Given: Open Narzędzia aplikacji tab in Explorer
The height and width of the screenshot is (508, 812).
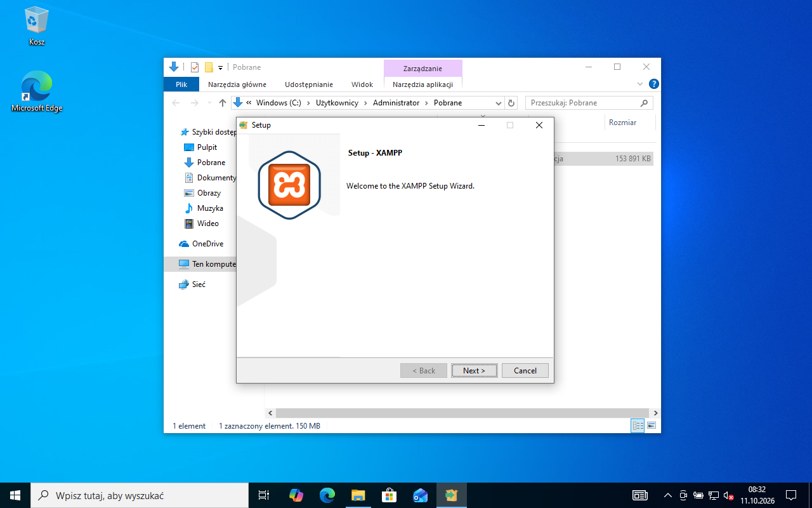Looking at the screenshot, I should (x=422, y=84).
